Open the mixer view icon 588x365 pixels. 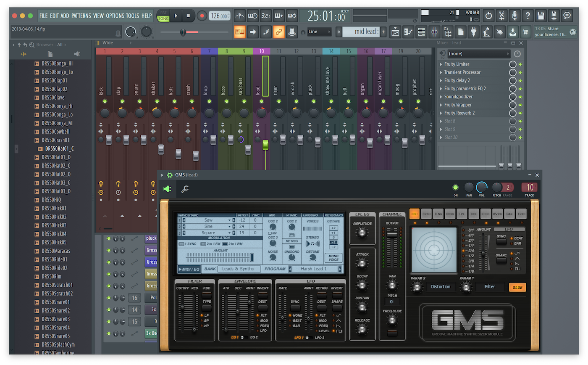click(435, 32)
